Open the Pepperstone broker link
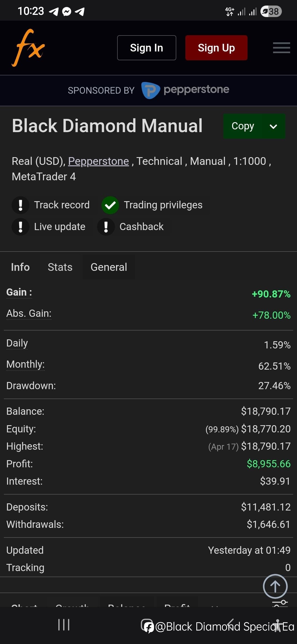297x644 pixels. click(x=98, y=161)
